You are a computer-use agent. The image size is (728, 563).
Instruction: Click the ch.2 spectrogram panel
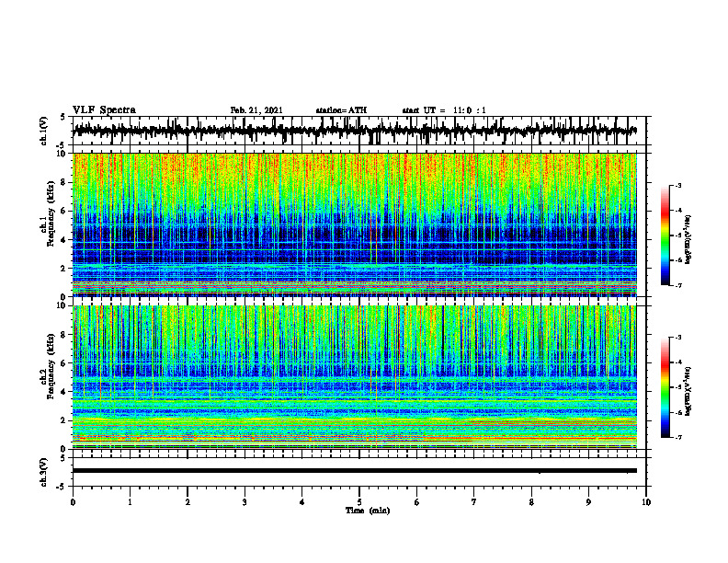pos(354,377)
